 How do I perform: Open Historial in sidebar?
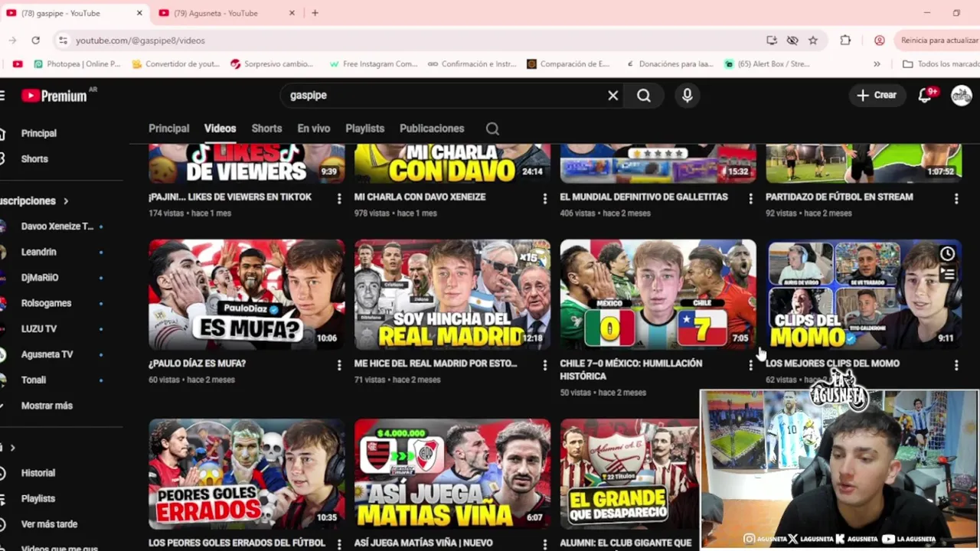(38, 473)
